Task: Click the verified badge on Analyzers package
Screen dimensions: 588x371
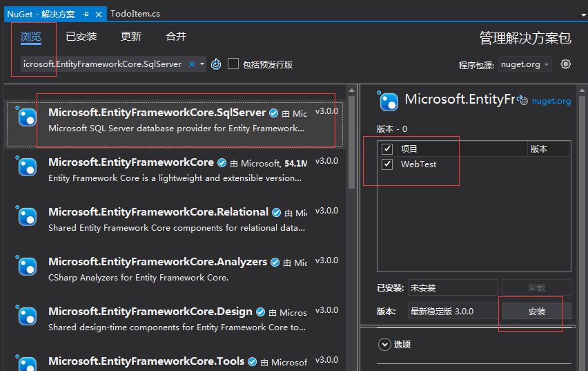Action: [275, 263]
